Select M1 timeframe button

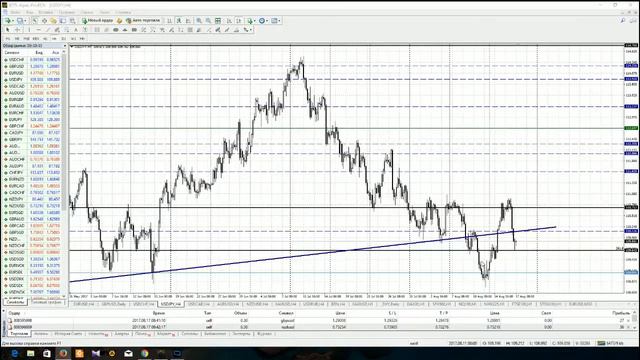[7, 38]
